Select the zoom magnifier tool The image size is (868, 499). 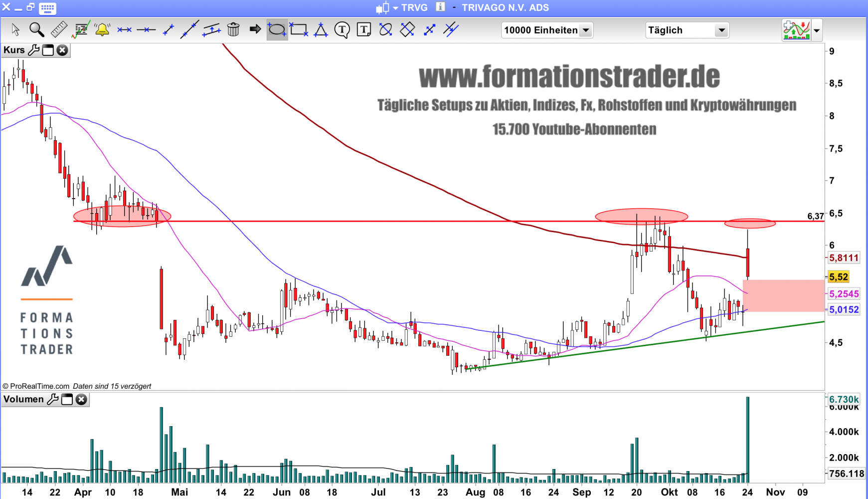[36, 30]
